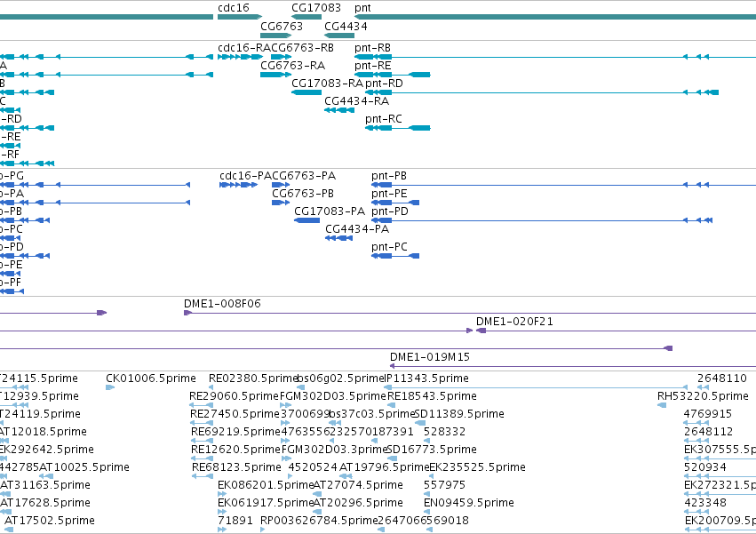The width and height of the screenshot is (756, 534).
Task: Select the CG6763-PA protein label
Action: (304, 176)
